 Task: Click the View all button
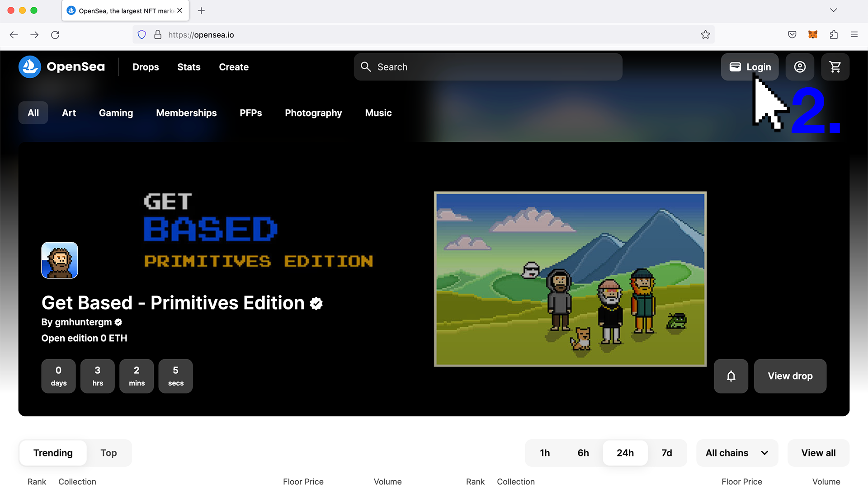(818, 453)
